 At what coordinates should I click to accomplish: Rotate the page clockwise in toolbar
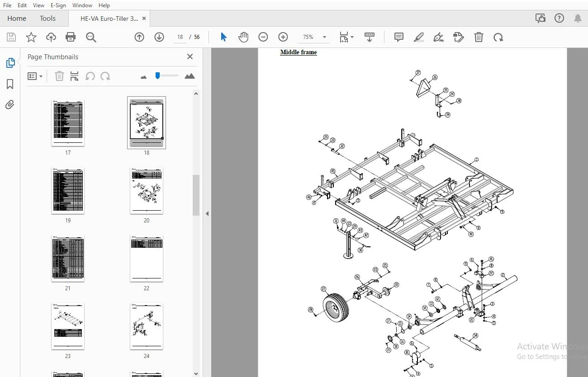498,37
